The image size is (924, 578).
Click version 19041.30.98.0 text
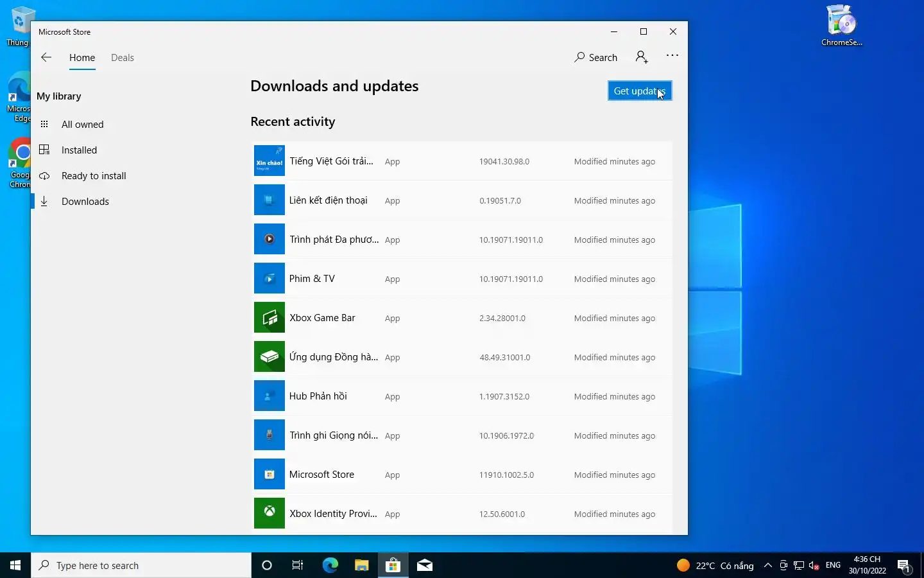click(504, 162)
